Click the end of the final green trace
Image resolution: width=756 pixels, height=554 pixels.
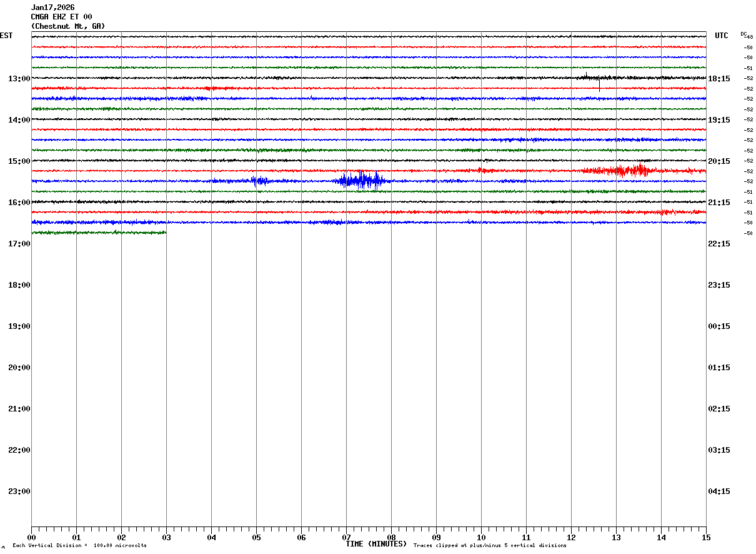(165, 233)
